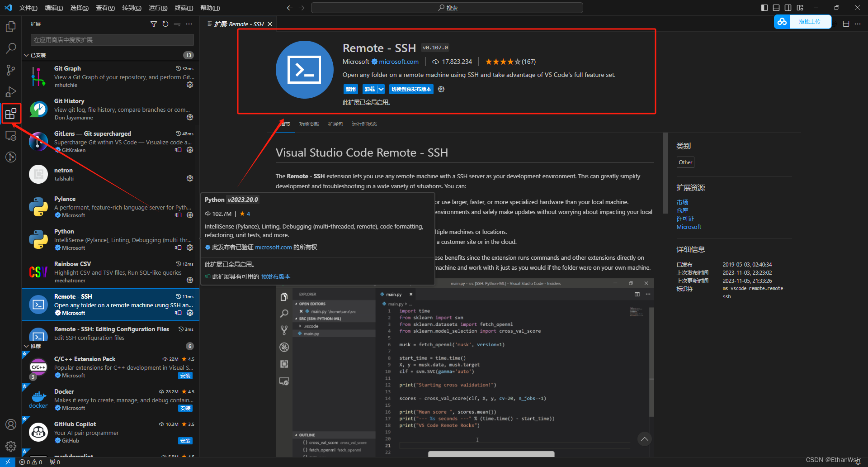This screenshot has width=868, height=467.
Task: Clear extensions search results icon
Action: (177, 24)
